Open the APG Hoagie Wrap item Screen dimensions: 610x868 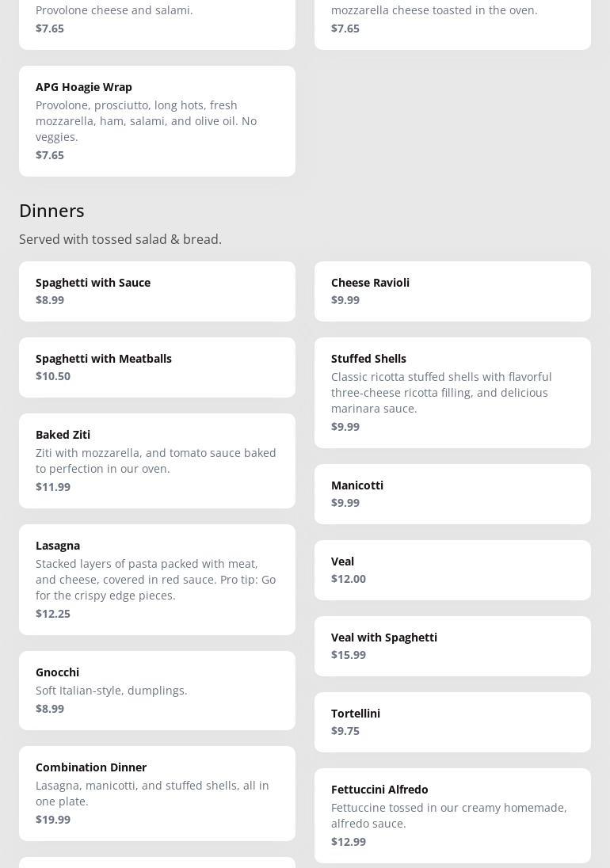[x=157, y=120]
